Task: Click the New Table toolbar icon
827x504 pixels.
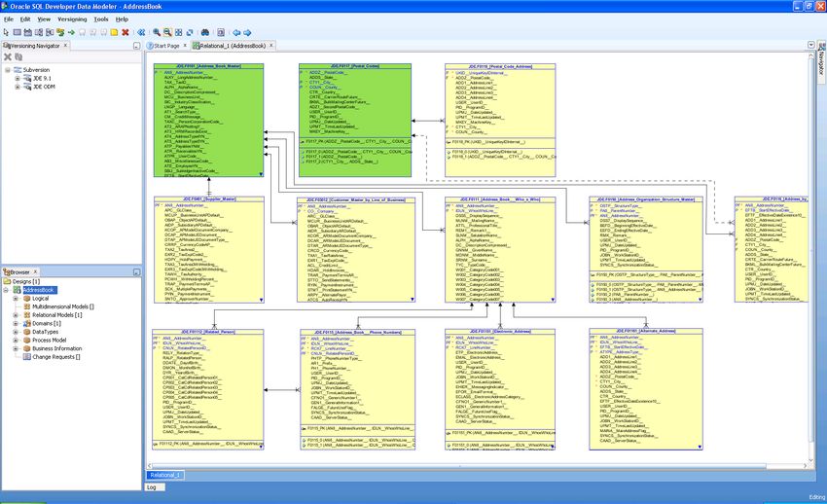Action: (18, 33)
